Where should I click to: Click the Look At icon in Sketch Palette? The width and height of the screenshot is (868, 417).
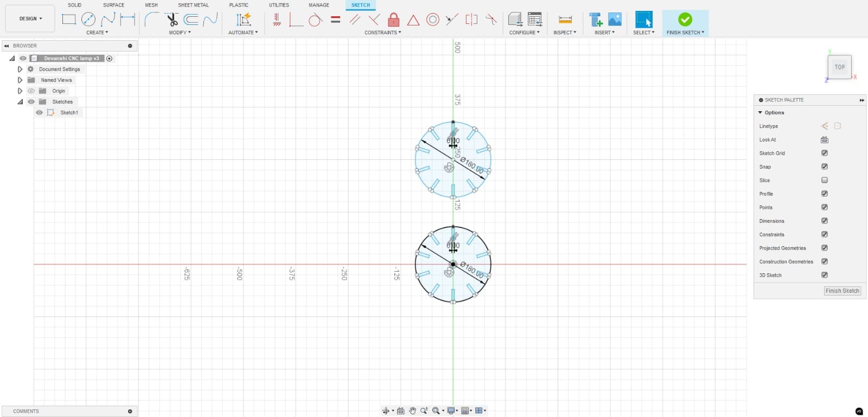tap(825, 140)
